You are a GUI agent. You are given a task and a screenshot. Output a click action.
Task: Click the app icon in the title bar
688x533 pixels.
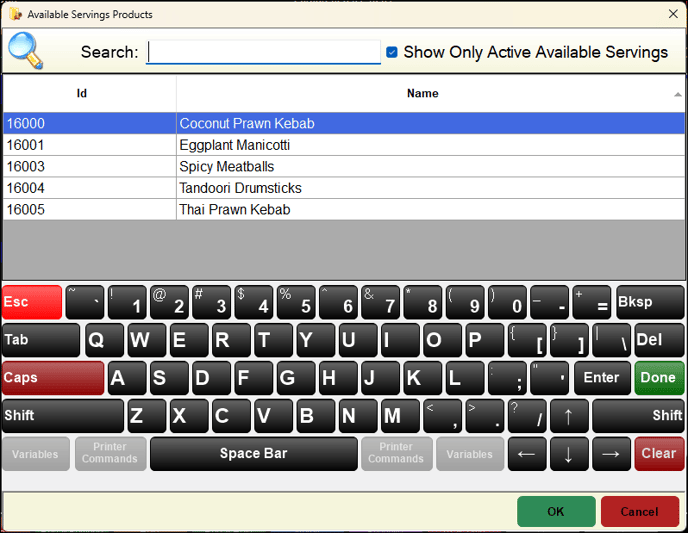pos(15,14)
